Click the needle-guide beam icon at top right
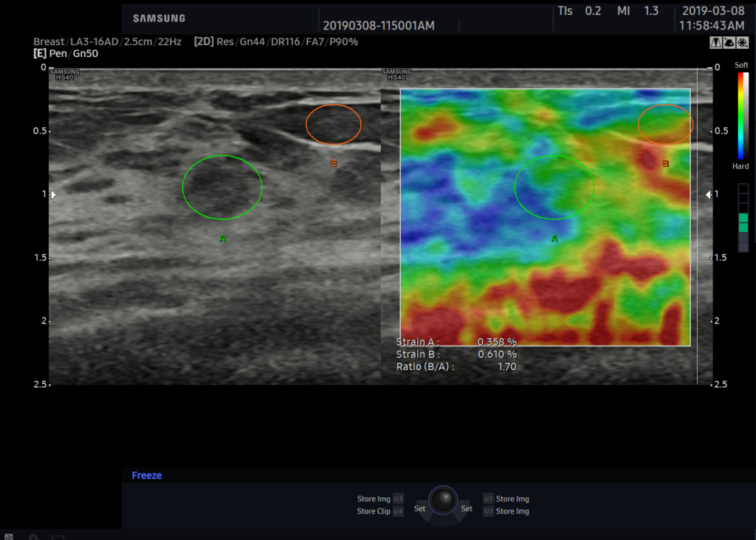 [716, 42]
